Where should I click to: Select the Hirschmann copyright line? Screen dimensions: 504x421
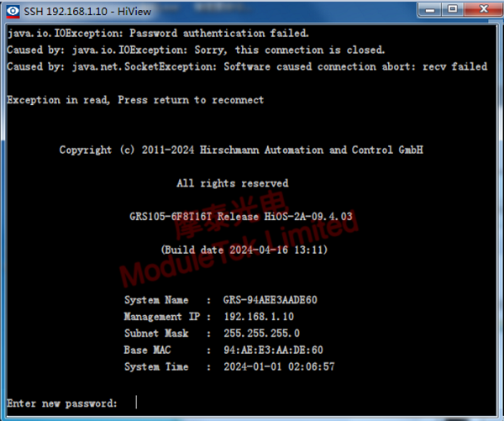[241, 150]
